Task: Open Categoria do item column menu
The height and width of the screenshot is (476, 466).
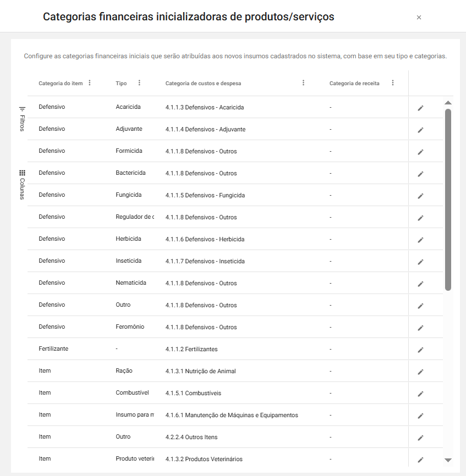Action: click(x=90, y=83)
